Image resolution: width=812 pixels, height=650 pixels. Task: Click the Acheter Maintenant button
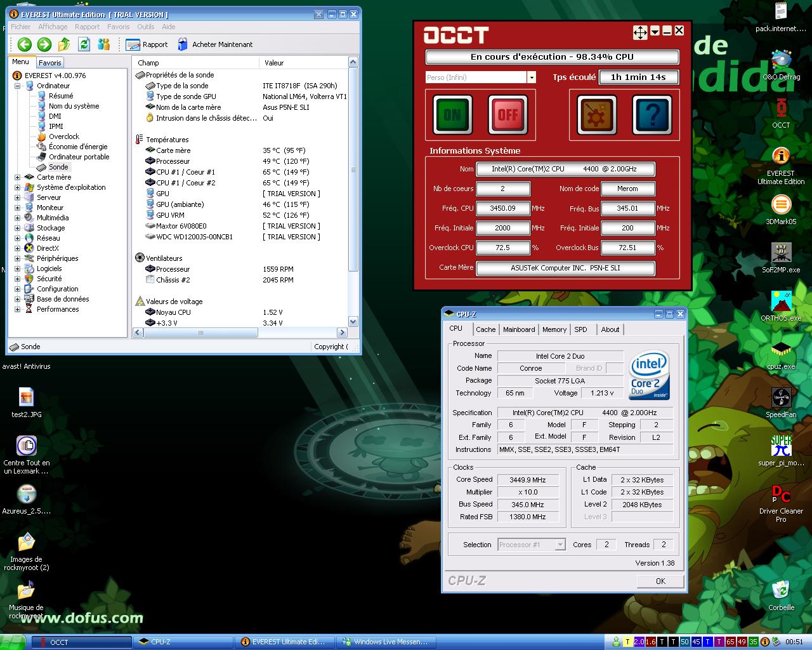point(215,44)
